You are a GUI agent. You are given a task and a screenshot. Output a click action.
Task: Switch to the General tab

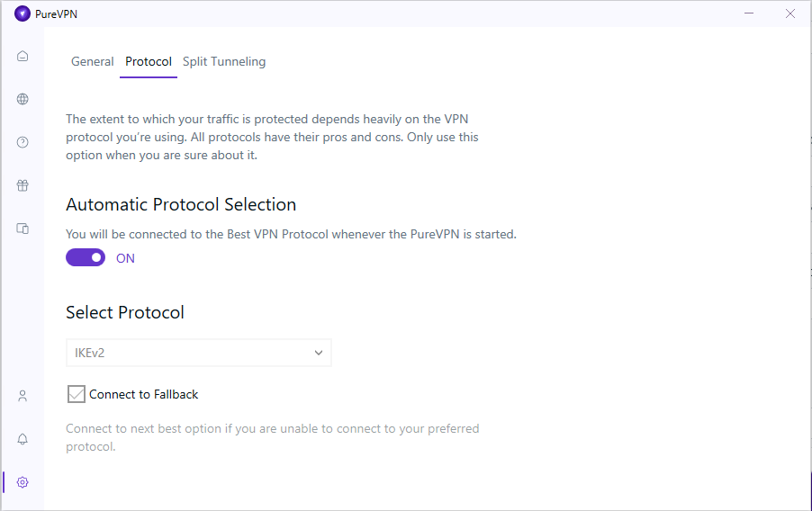92,61
